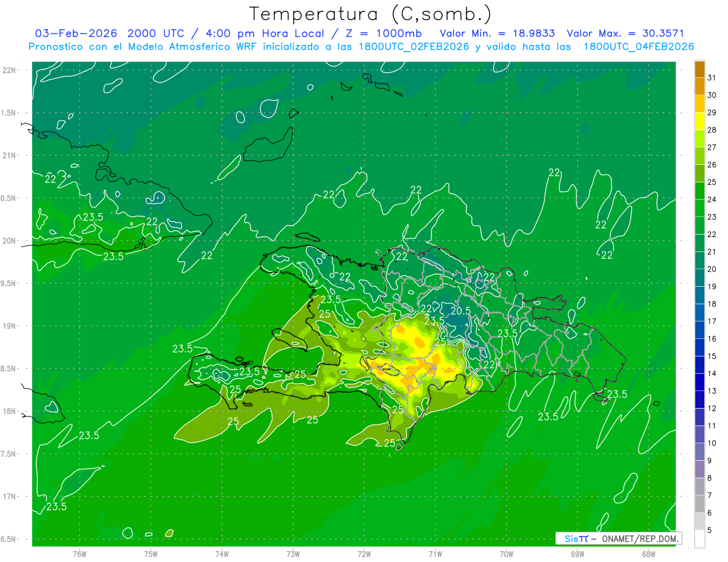This screenshot has height=562, width=728.
Task: Click the 72W longitude axis label
Action: pos(364,553)
